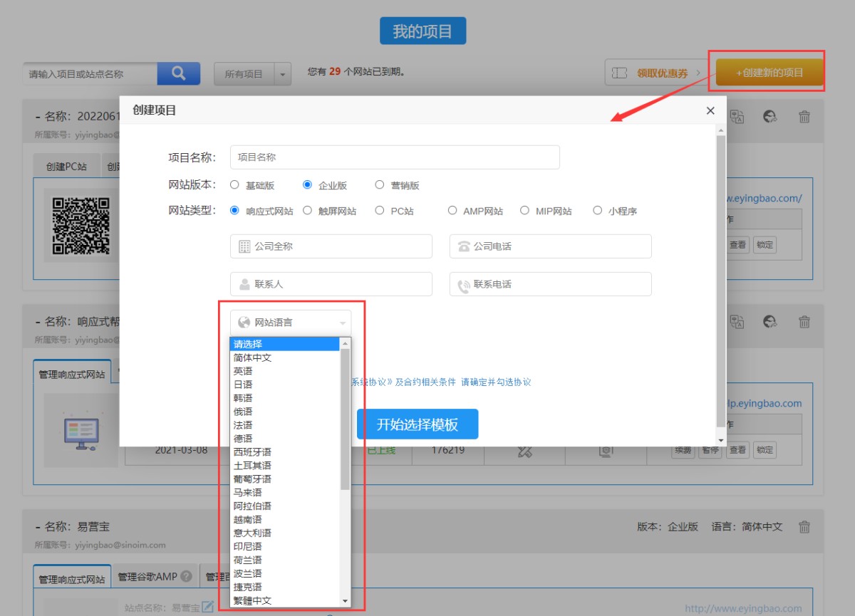
Task: Select the 基础版 website version radio
Action: click(234, 185)
